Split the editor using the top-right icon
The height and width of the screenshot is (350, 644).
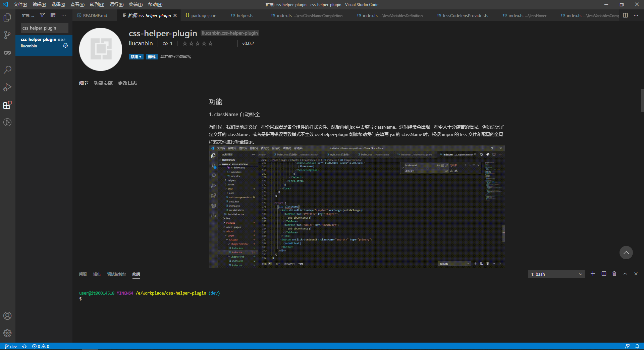pyautogui.click(x=626, y=15)
